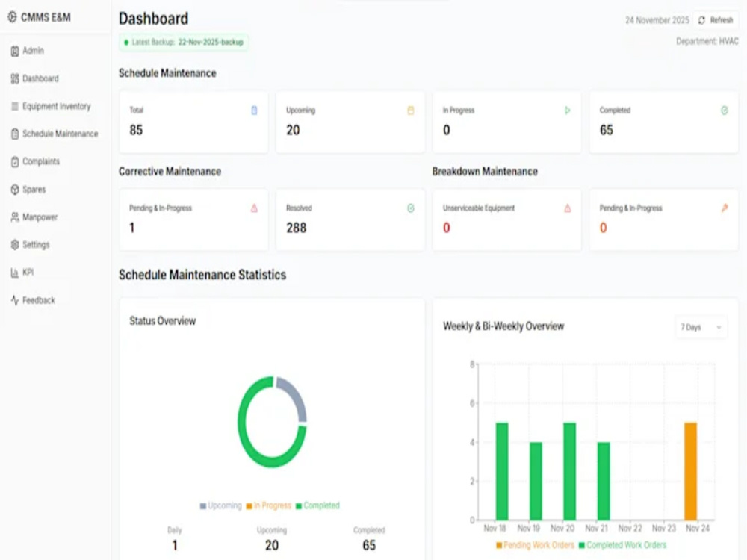Click the green dot beside Latest Backup
Screen dimensions: 747x560
point(126,43)
